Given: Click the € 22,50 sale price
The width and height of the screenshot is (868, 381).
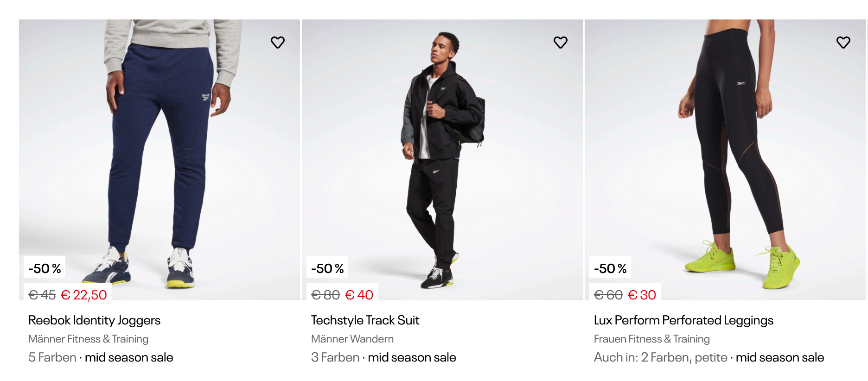Looking at the screenshot, I should point(84,295).
